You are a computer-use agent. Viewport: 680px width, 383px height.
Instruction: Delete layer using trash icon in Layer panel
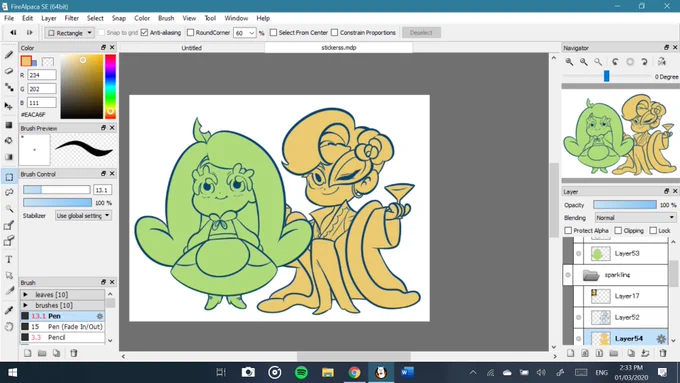[663, 353]
